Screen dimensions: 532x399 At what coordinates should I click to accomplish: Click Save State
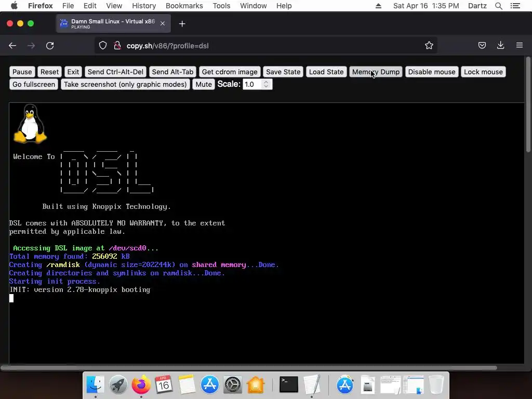tap(283, 72)
